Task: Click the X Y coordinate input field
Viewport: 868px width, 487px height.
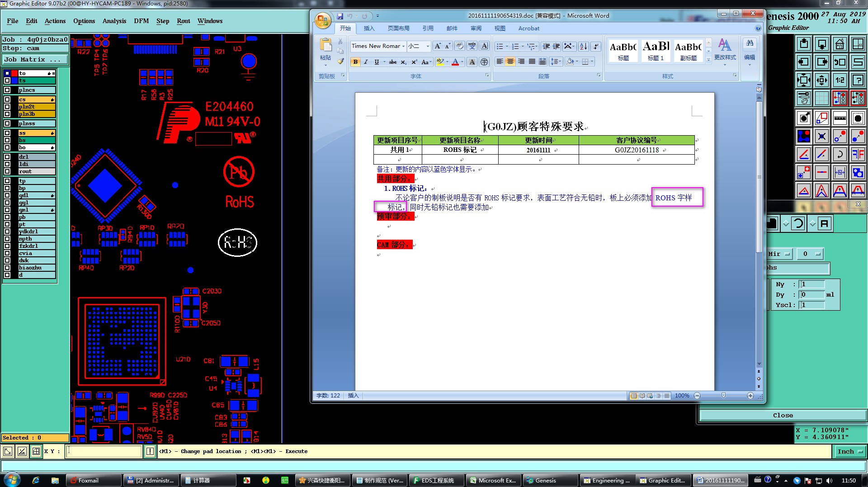Action: tap(104, 451)
